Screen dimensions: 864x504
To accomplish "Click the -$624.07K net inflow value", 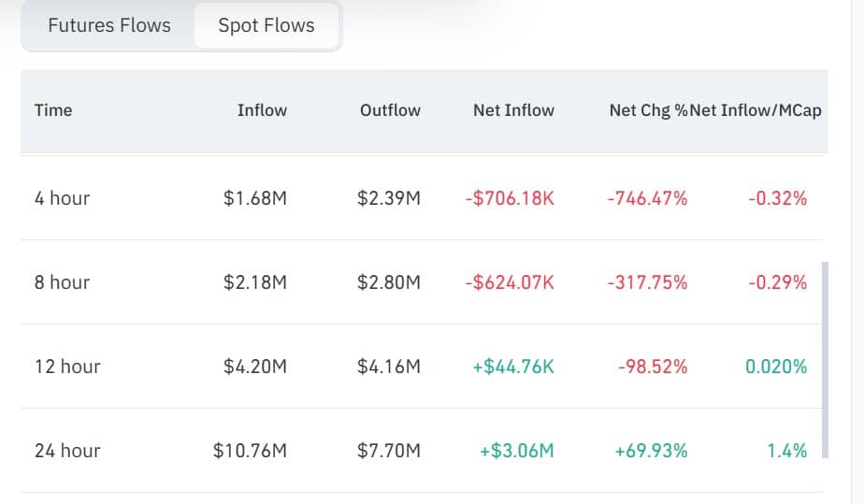I will pos(510,282).
